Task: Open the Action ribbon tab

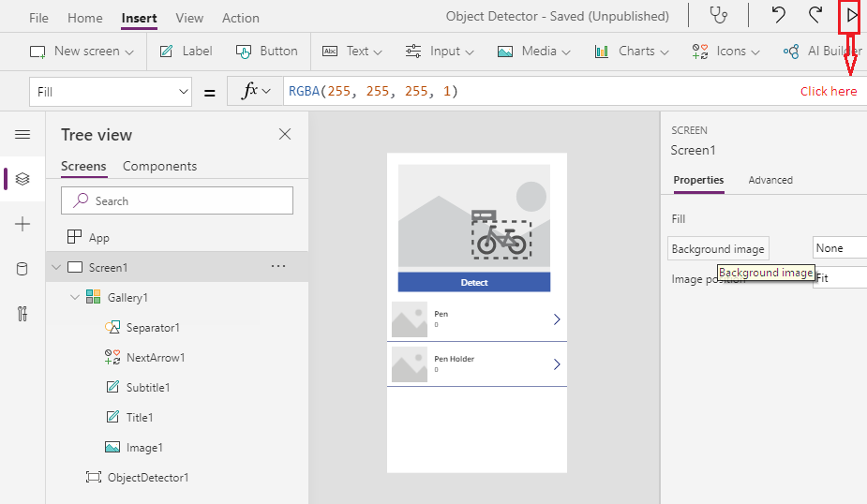Action: coord(241,18)
